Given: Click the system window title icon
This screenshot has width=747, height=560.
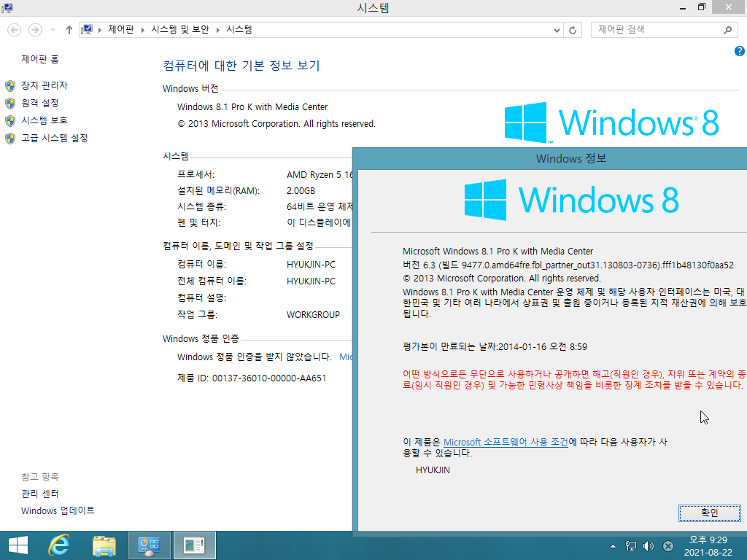Looking at the screenshot, I should pyautogui.click(x=7, y=7).
